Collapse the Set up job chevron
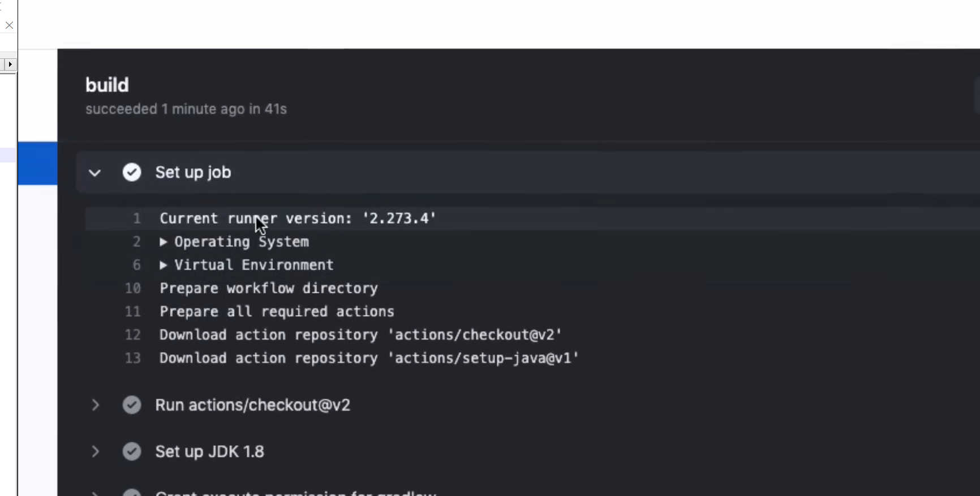Viewport: 980px width, 496px height. click(94, 173)
